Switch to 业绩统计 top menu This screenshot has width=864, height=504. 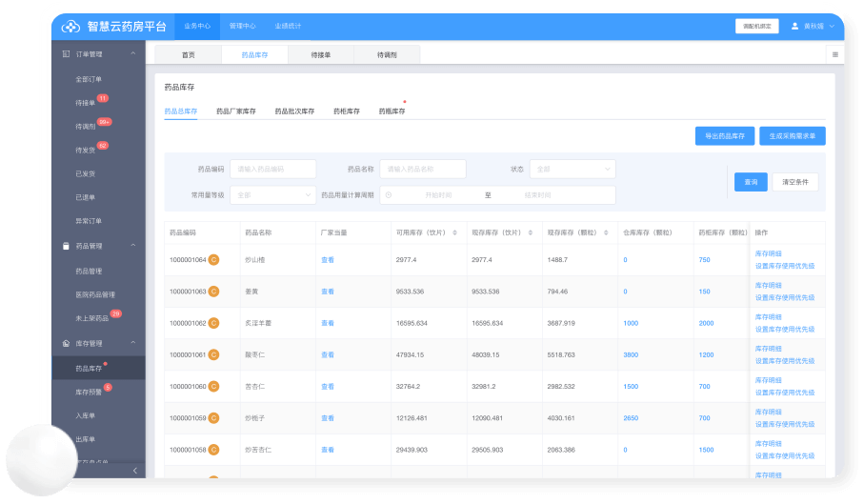288,26
